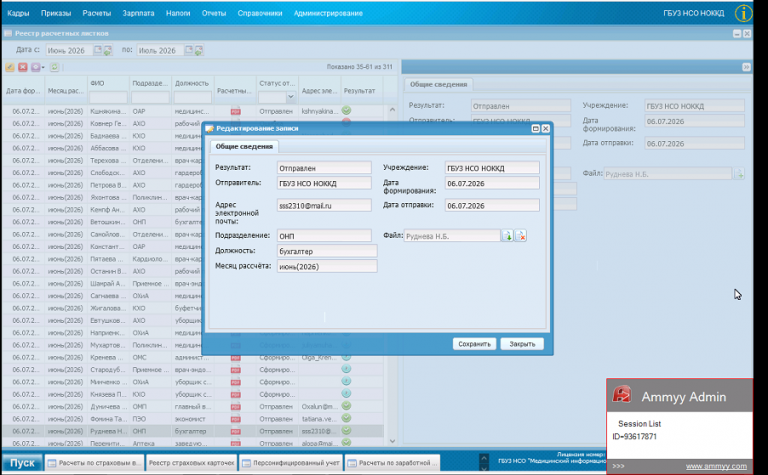Viewport: 768px width, 475px height.
Task: Refresh the payslip registry list
Action: [54, 67]
